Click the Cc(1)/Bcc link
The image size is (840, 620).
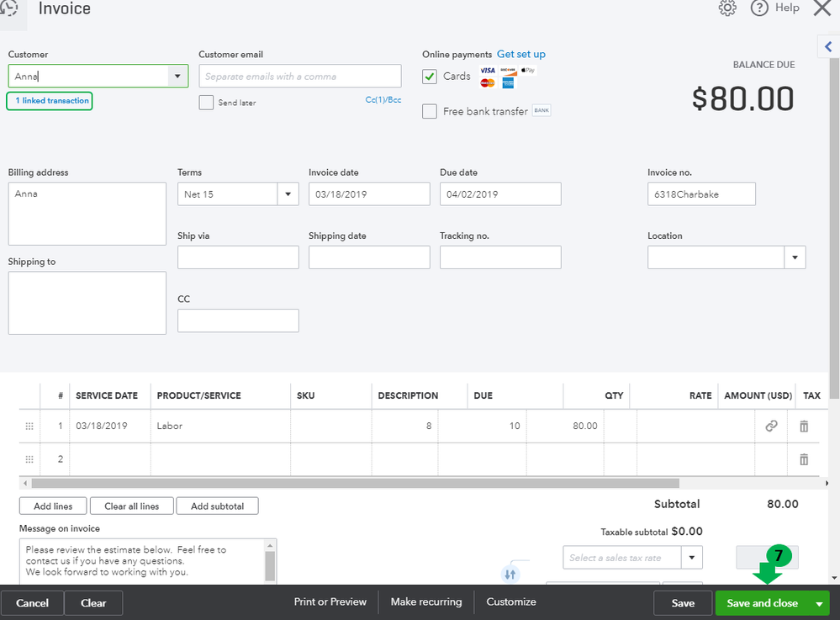pyautogui.click(x=383, y=99)
